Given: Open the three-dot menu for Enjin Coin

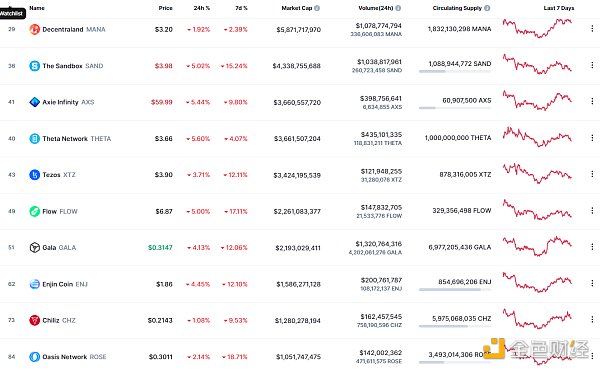Looking at the screenshot, I should 592,283.
